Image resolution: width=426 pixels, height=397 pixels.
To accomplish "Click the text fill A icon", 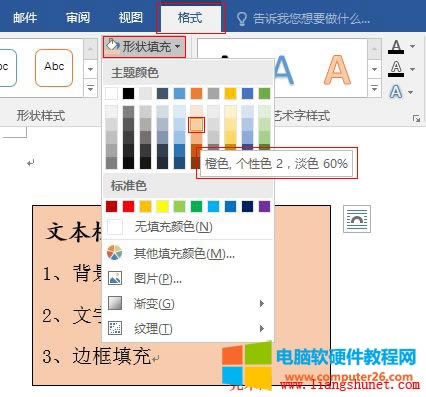I will click(x=396, y=47).
